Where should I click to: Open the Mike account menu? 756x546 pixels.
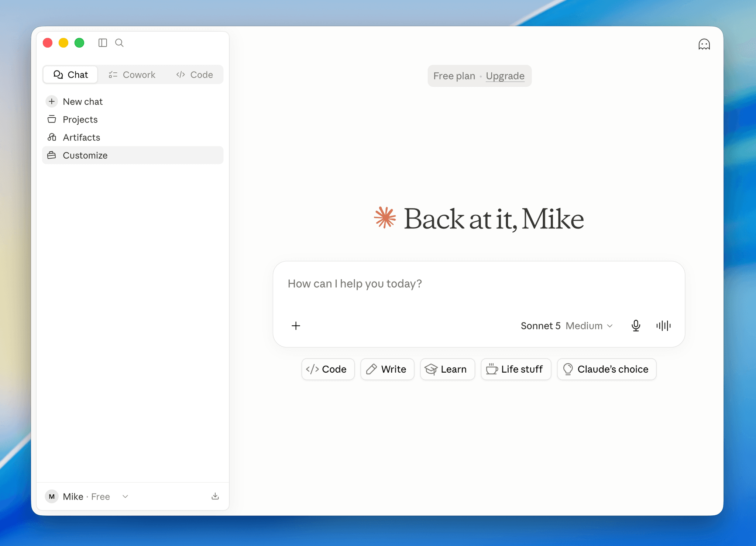87,497
